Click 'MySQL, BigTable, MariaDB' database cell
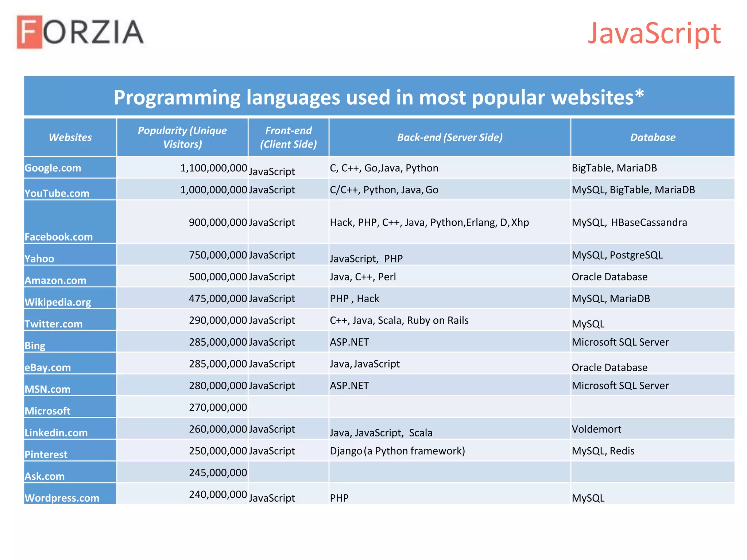This screenshot has width=747, height=560. pyautogui.click(x=634, y=190)
